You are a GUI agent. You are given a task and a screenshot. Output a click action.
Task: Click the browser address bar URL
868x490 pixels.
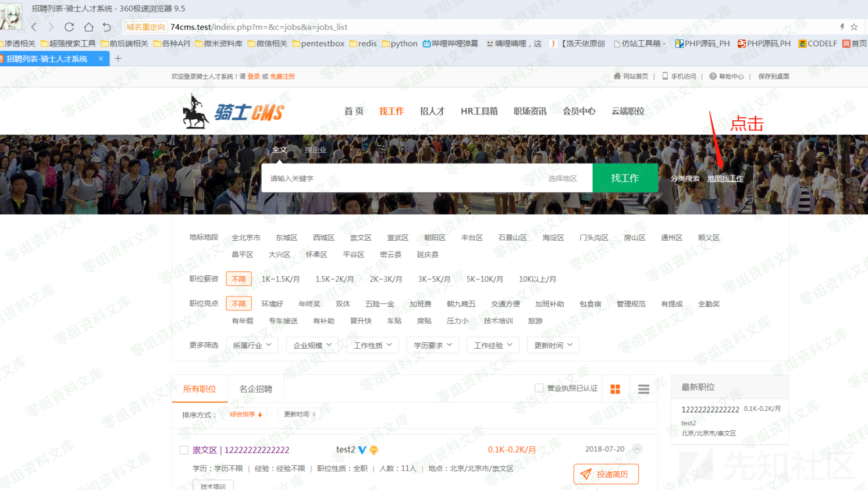259,27
